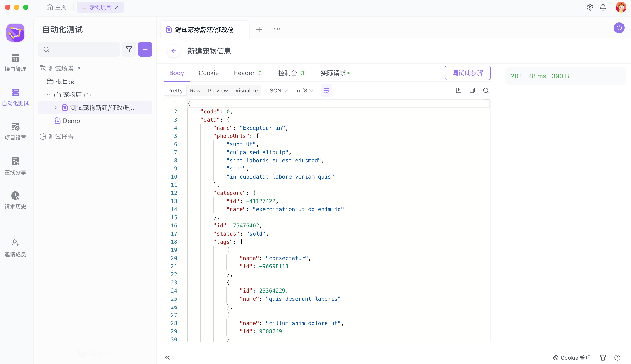The width and height of the screenshot is (631, 364).
Task: Switch to the Cookie tab
Action: 208,73
